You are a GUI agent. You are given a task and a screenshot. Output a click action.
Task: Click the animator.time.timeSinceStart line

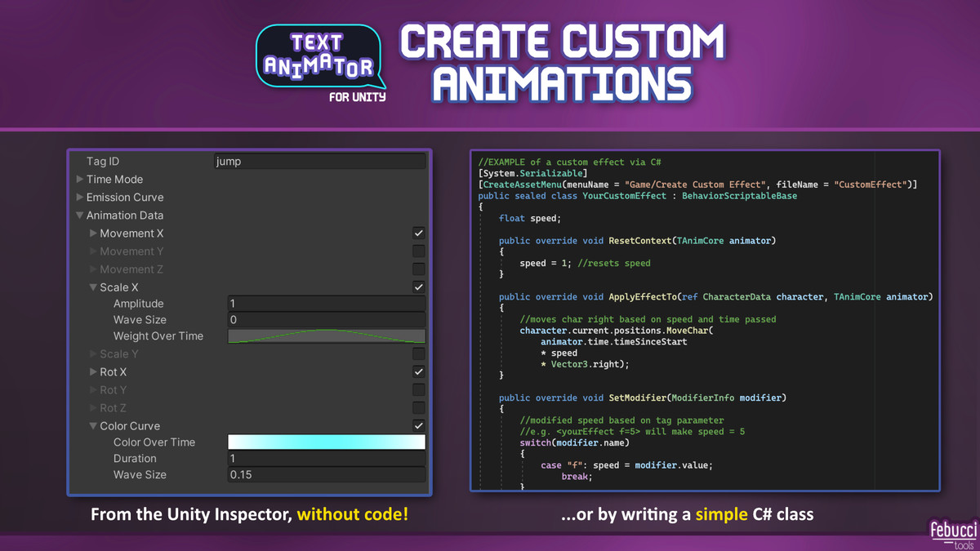613,342
